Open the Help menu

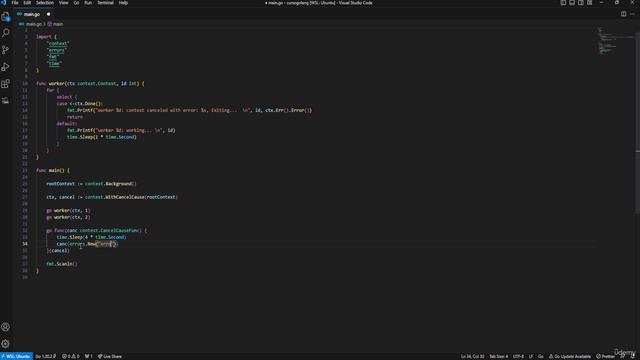(x=123, y=2)
